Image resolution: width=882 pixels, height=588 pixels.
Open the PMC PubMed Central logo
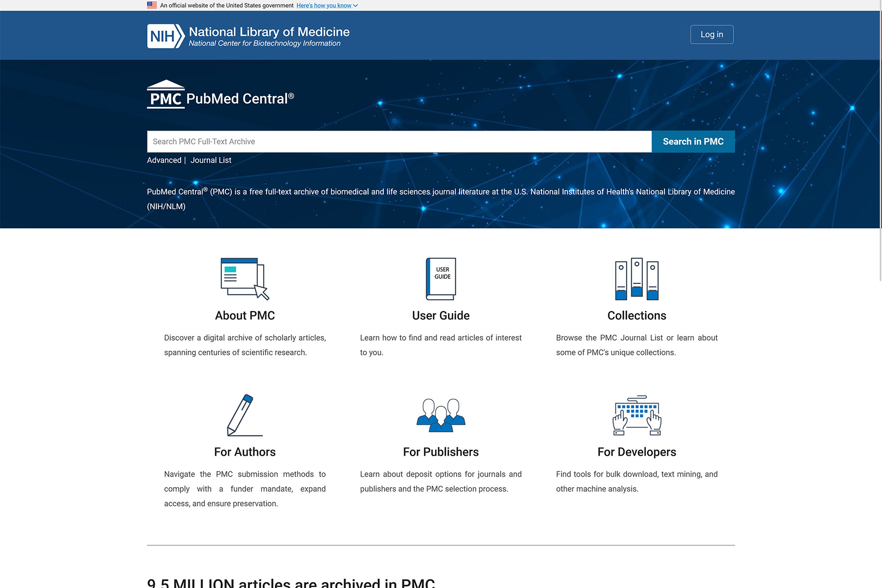(220, 94)
